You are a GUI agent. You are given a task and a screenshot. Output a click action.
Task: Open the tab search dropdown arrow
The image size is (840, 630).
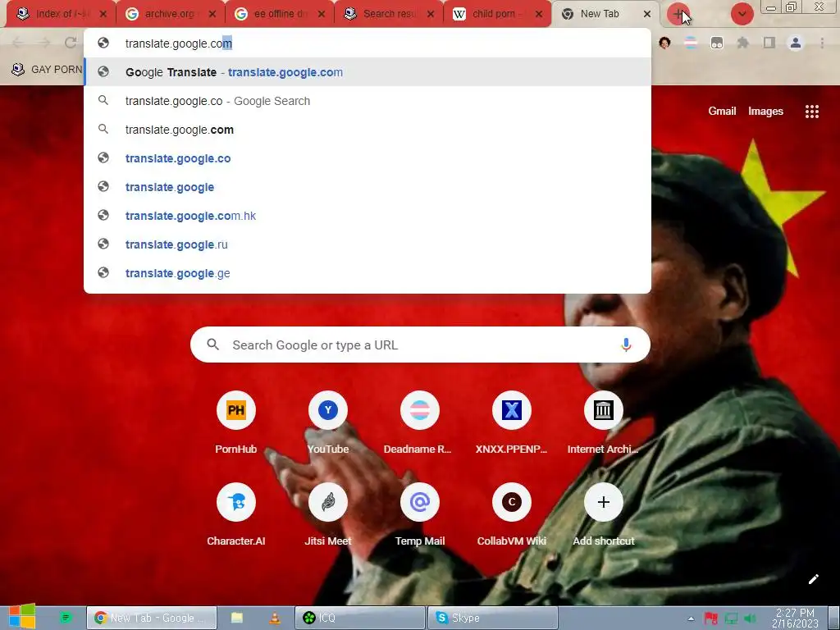742,15
